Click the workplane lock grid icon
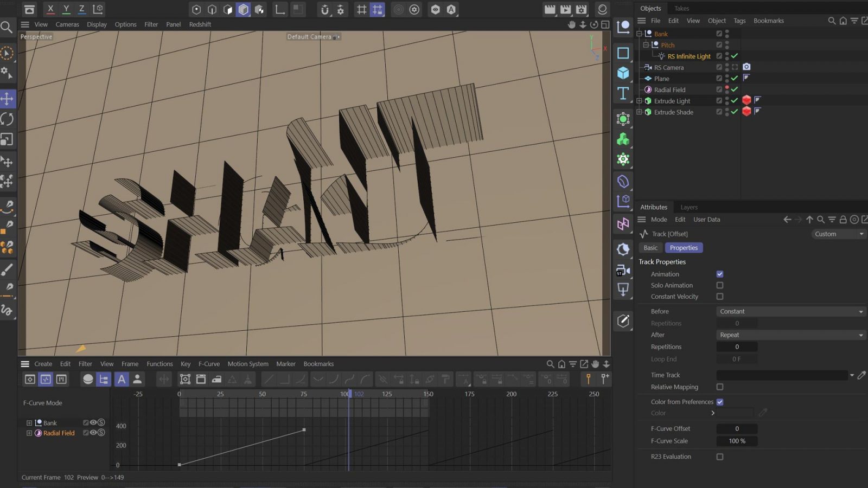The image size is (868, 488). coord(377,9)
